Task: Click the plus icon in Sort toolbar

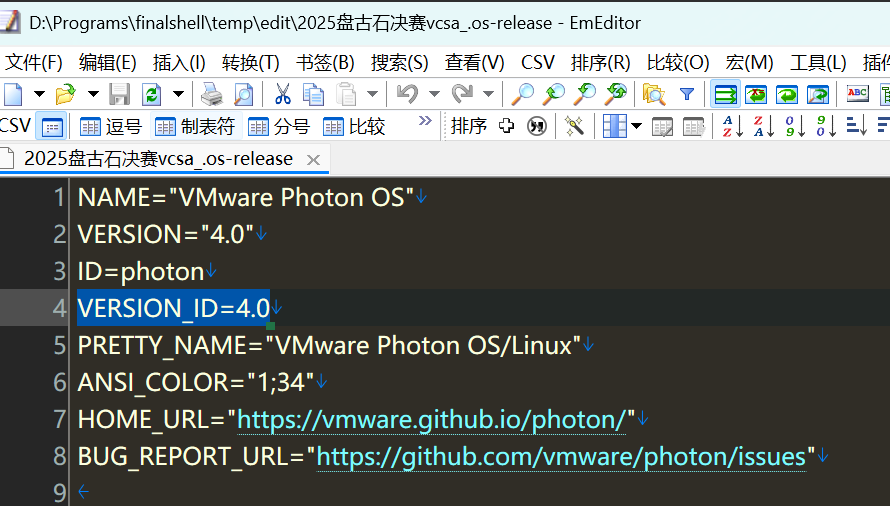Action: point(506,126)
